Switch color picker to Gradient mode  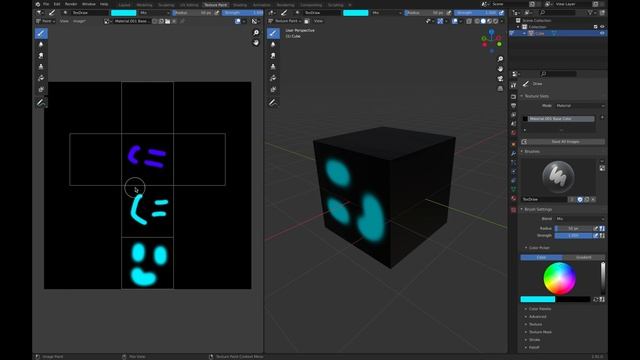[583, 258]
